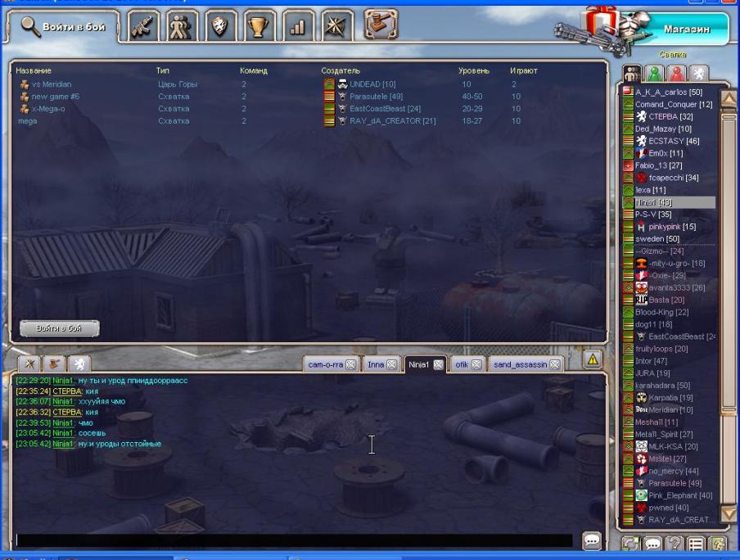The height and width of the screenshot is (560, 740).
Task: Open the clan shield emblem tab
Action: coord(222,27)
